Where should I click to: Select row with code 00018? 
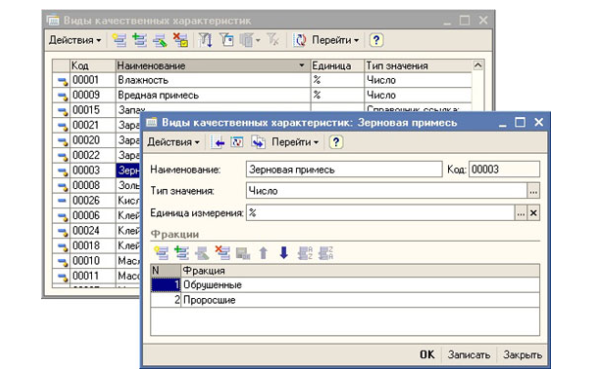(97, 246)
